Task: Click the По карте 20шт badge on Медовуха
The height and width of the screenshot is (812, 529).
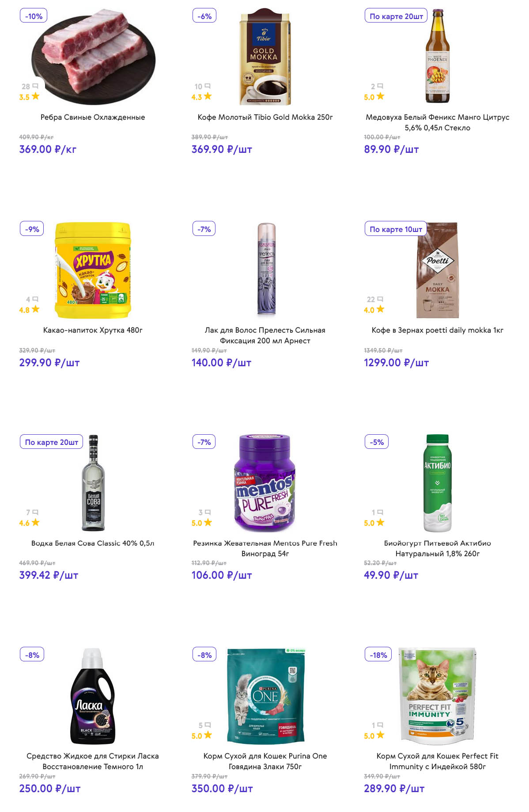Action: pyautogui.click(x=396, y=16)
